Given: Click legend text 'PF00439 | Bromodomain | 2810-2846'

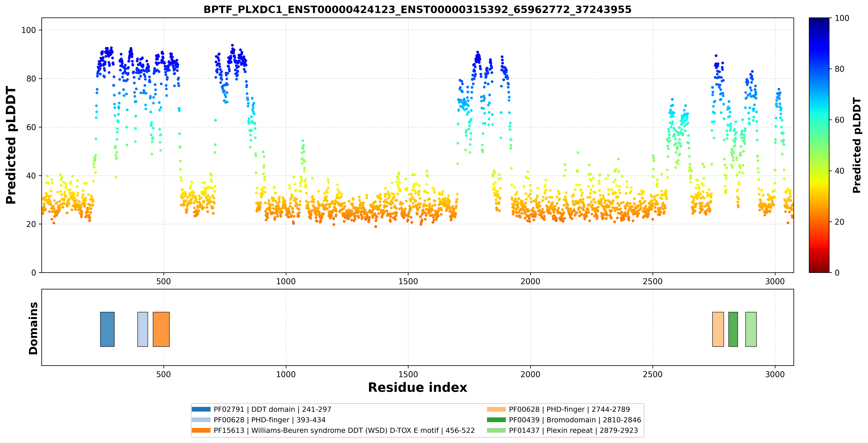Looking at the screenshot, I should (575, 420).
